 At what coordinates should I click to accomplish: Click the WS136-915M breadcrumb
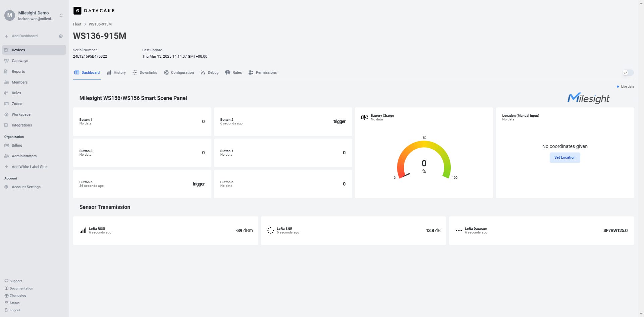pyautogui.click(x=100, y=24)
